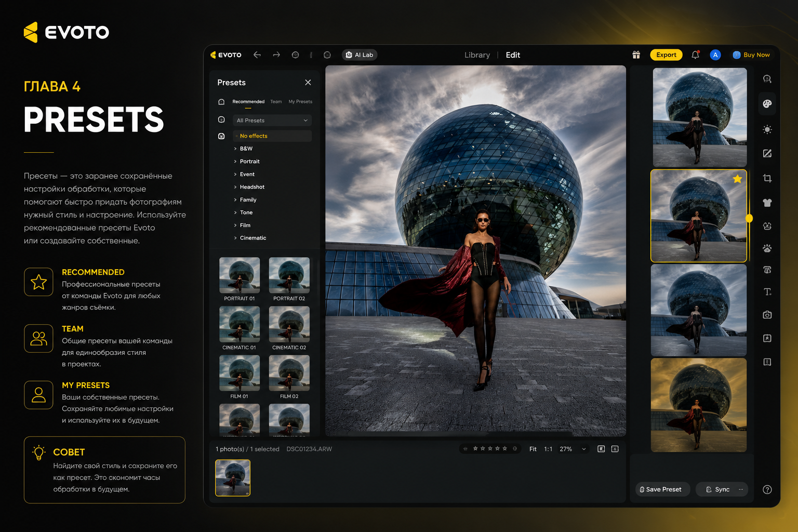Image resolution: width=798 pixels, height=532 pixels.
Task: Open the All Presets dropdown
Action: tap(272, 120)
